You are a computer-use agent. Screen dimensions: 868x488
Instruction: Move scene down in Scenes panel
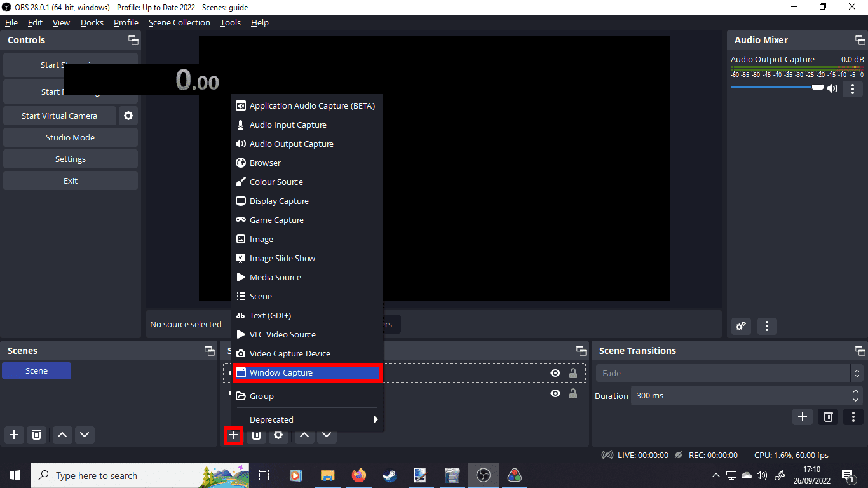pos(85,435)
